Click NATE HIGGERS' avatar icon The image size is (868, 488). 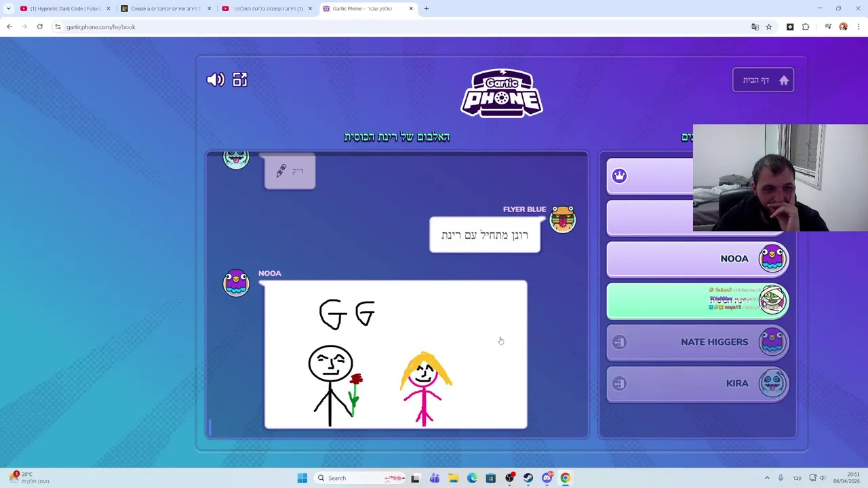[x=772, y=342]
